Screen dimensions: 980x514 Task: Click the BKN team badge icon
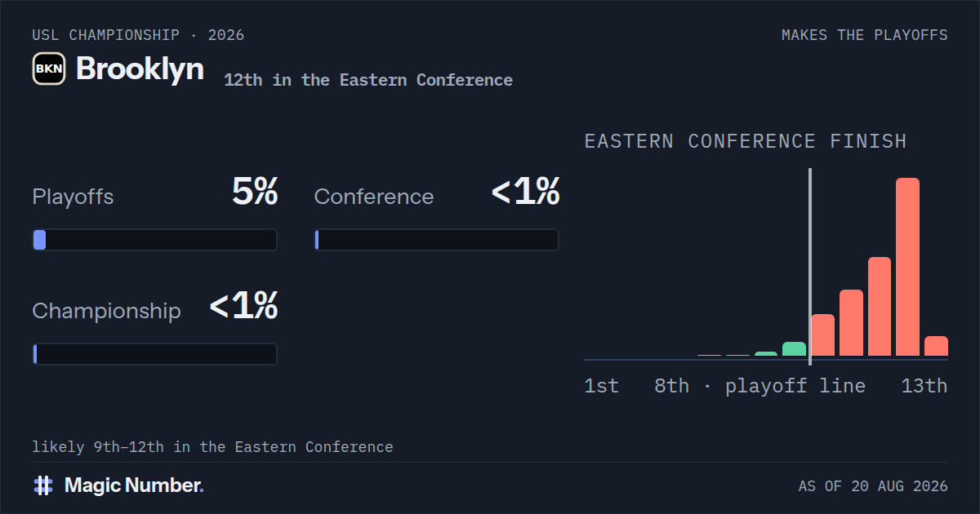pos(49,69)
